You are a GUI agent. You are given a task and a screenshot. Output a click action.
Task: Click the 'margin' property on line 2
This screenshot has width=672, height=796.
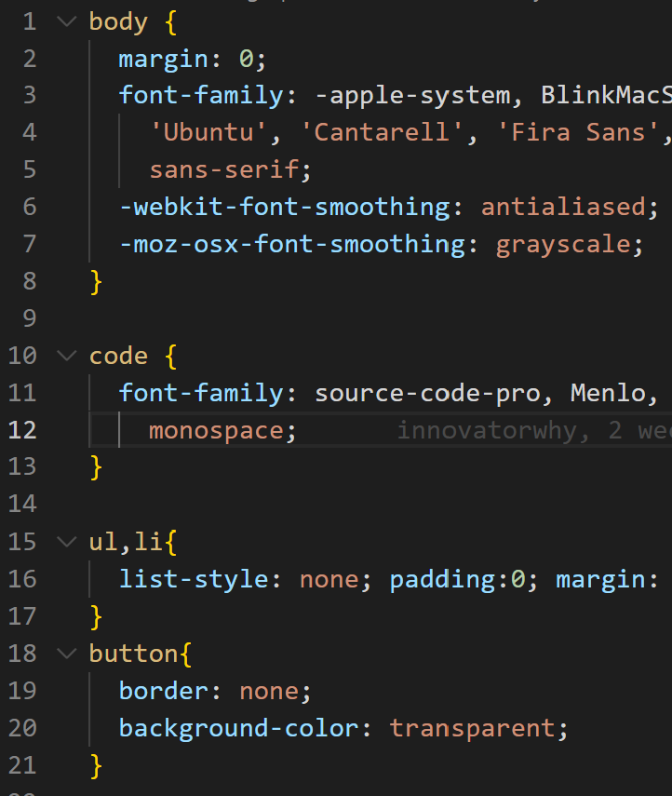click(x=163, y=60)
